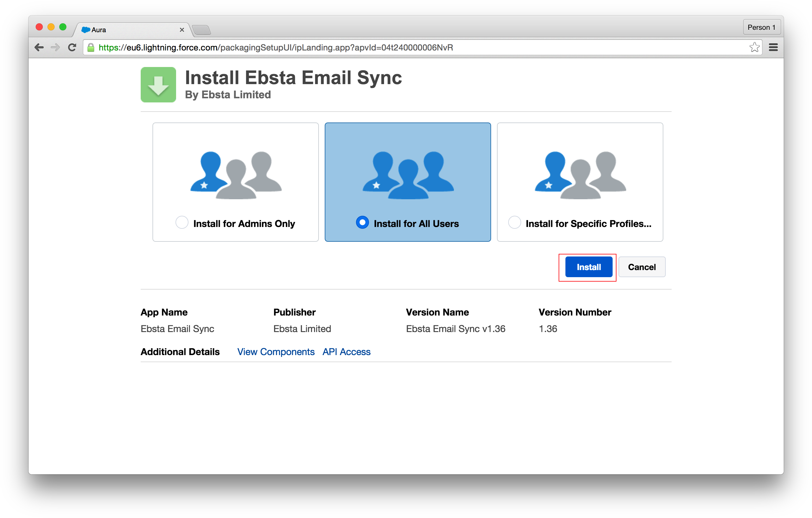The image size is (812, 518).
Task: Click the 'Version Name' column header
Action: [x=437, y=312]
